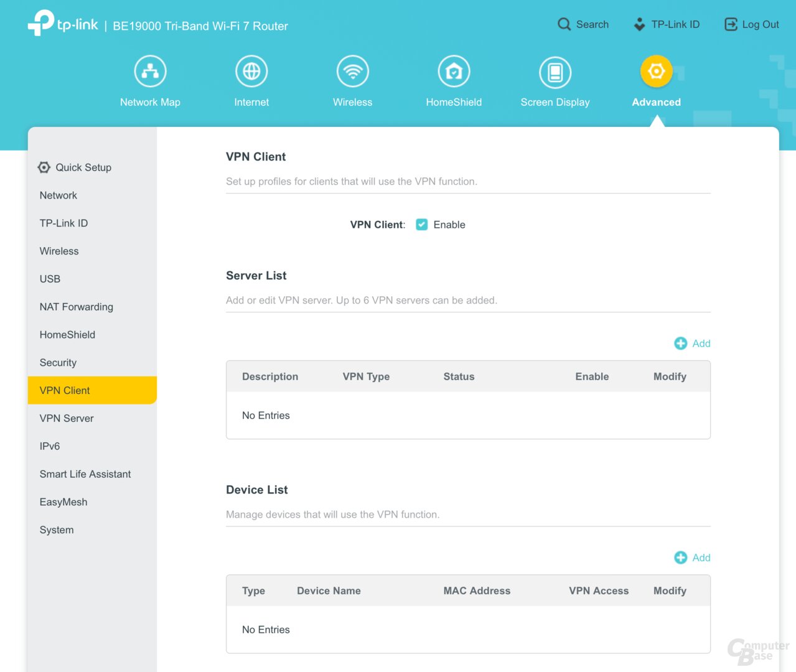The width and height of the screenshot is (796, 672).
Task: Click the Search magnifier icon
Action: click(564, 24)
